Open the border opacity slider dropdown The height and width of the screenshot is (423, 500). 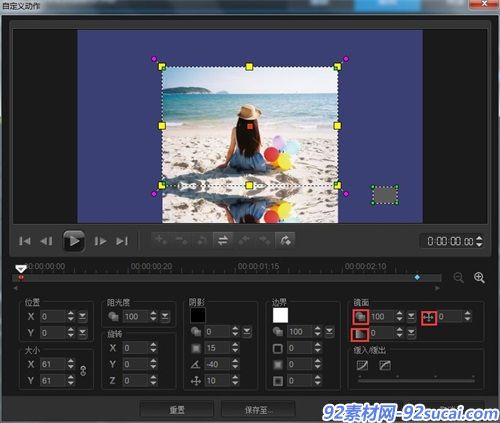click(329, 331)
